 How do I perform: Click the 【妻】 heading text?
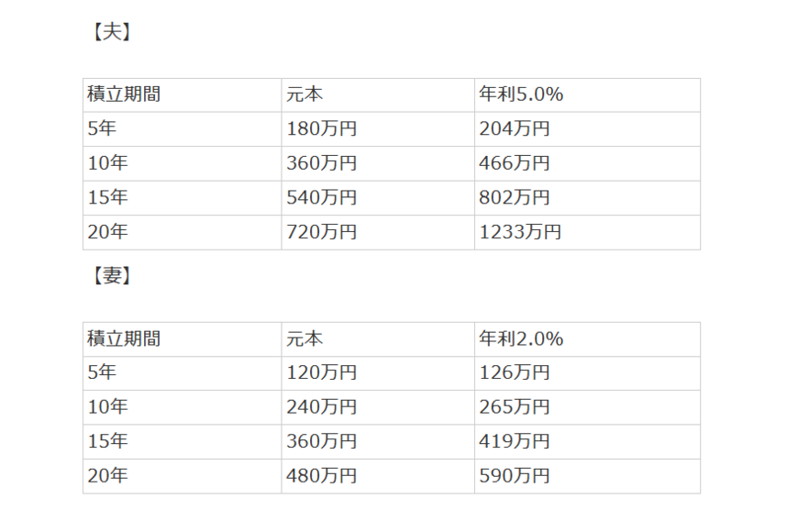point(111,277)
